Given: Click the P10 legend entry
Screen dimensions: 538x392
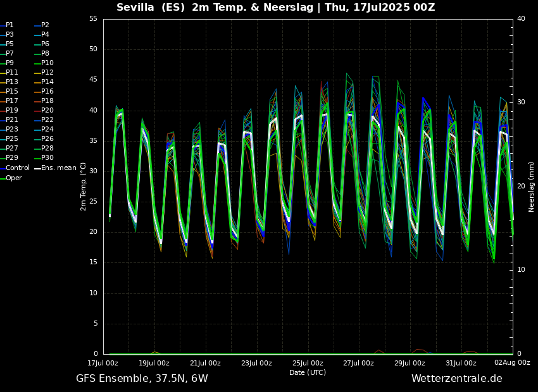Looking at the screenshot, I should 47,63.
